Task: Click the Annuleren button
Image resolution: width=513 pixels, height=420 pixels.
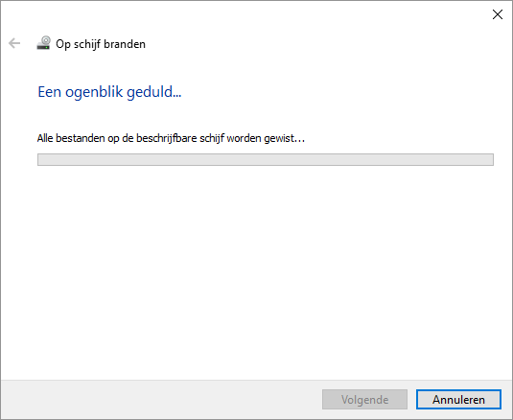Action: (x=458, y=400)
